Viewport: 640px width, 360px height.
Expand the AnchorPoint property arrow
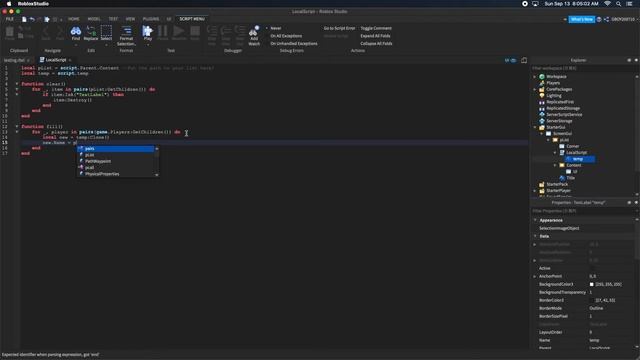535,276
